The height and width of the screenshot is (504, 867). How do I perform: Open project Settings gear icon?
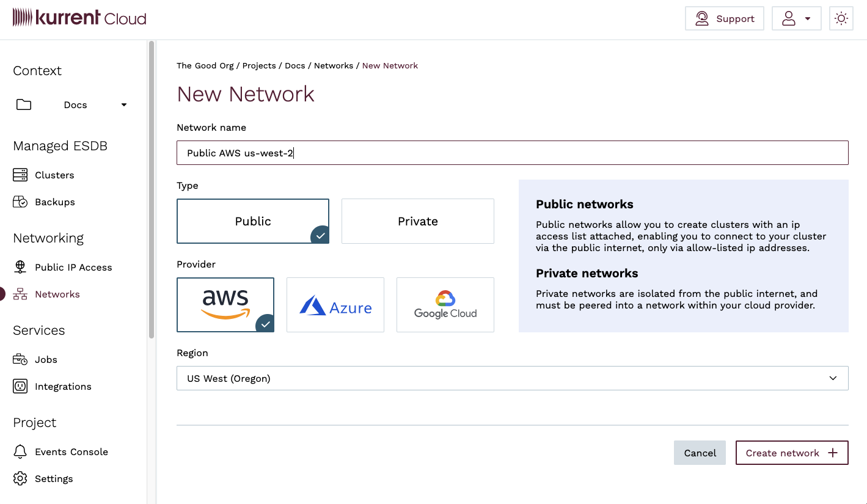coord(19,478)
